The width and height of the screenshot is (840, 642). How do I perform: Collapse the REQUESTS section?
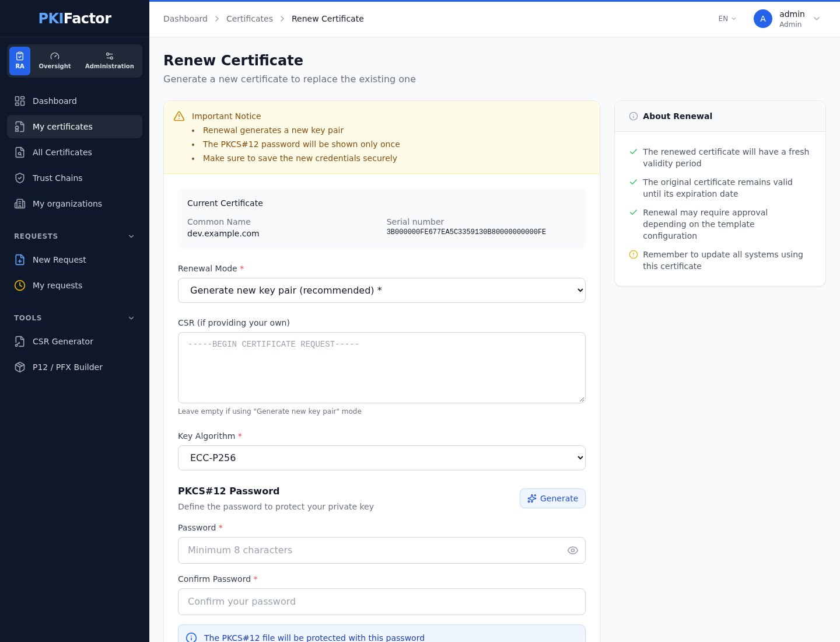point(131,236)
